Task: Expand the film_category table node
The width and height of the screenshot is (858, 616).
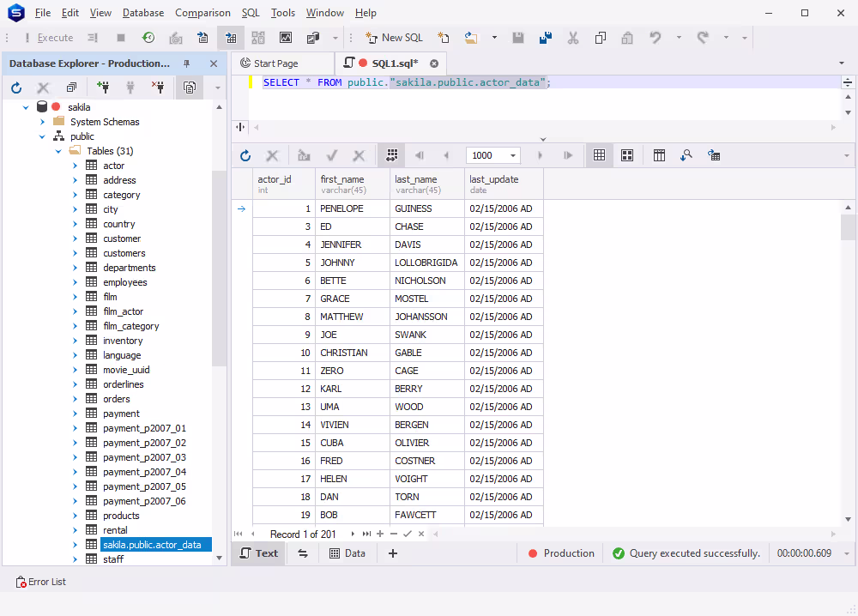Action: click(75, 326)
